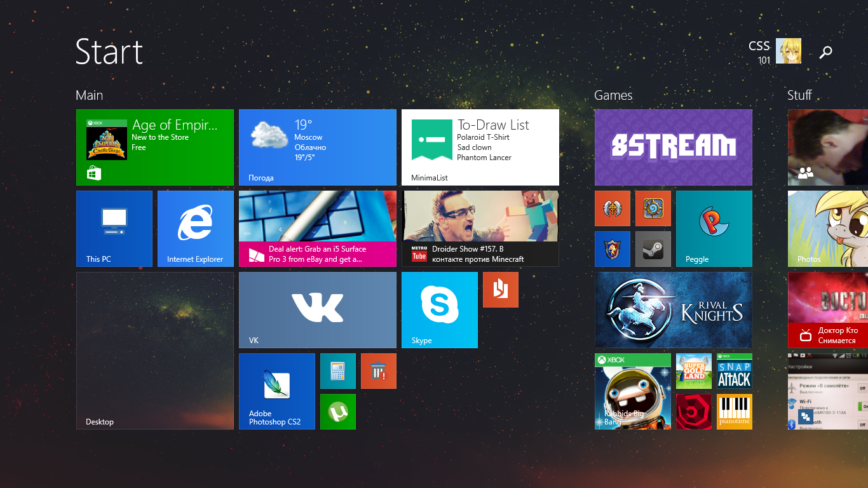Launch the Peggle tile

pos(714,229)
